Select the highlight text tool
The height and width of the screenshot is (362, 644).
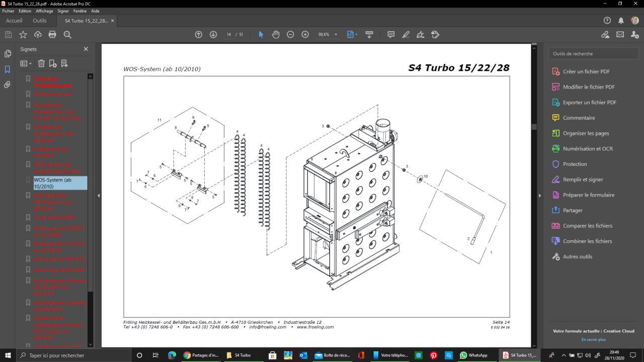406,35
